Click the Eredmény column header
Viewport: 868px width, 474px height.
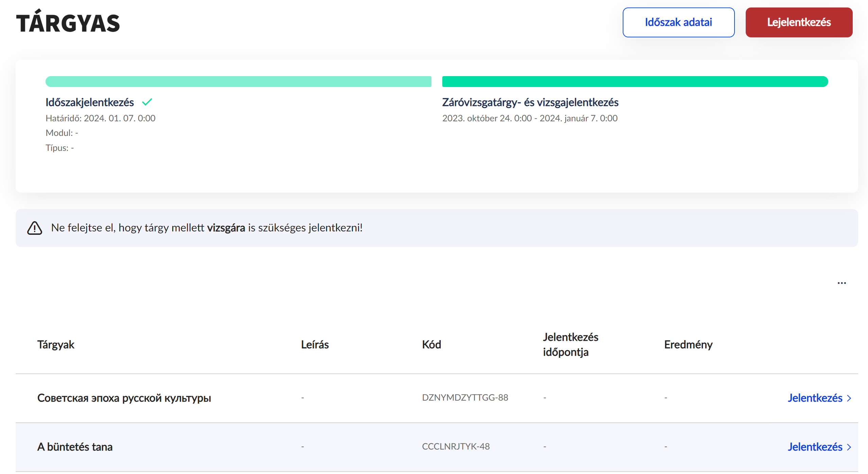click(x=688, y=345)
